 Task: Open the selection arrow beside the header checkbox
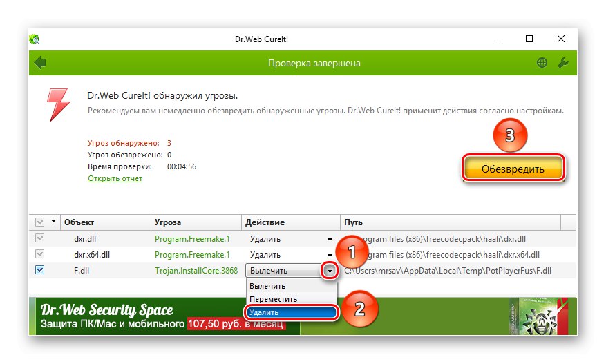click(x=53, y=222)
